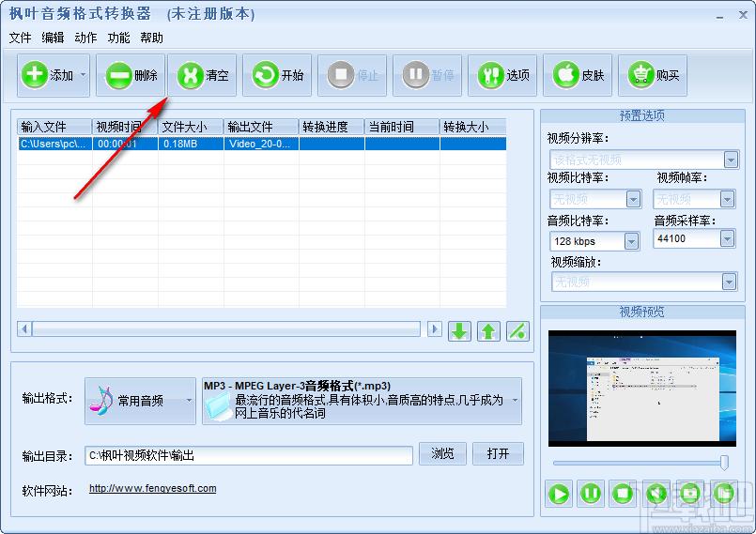Expand the 视频帧率 dropdown
The height and width of the screenshot is (534, 756).
pyautogui.click(x=727, y=199)
